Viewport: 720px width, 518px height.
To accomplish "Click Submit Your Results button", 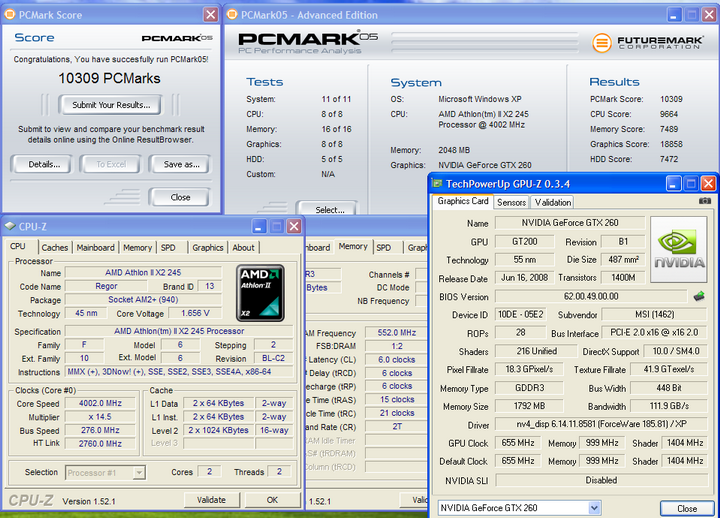I will [x=111, y=105].
